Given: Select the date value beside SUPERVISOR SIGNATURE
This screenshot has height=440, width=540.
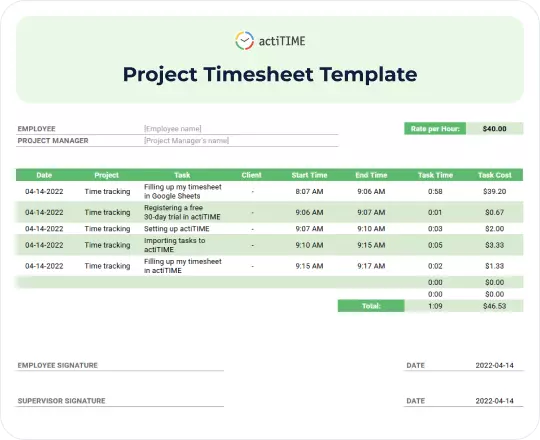Looking at the screenshot, I should coord(495,401).
